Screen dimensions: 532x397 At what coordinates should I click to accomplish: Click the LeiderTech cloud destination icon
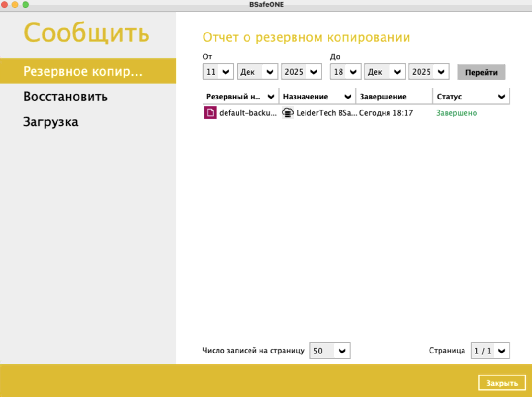(x=288, y=113)
